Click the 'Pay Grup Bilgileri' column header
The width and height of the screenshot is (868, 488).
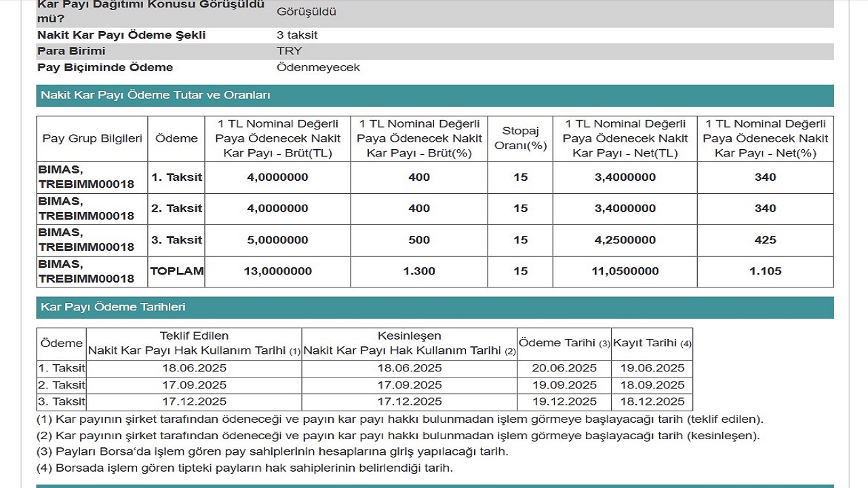coord(92,138)
